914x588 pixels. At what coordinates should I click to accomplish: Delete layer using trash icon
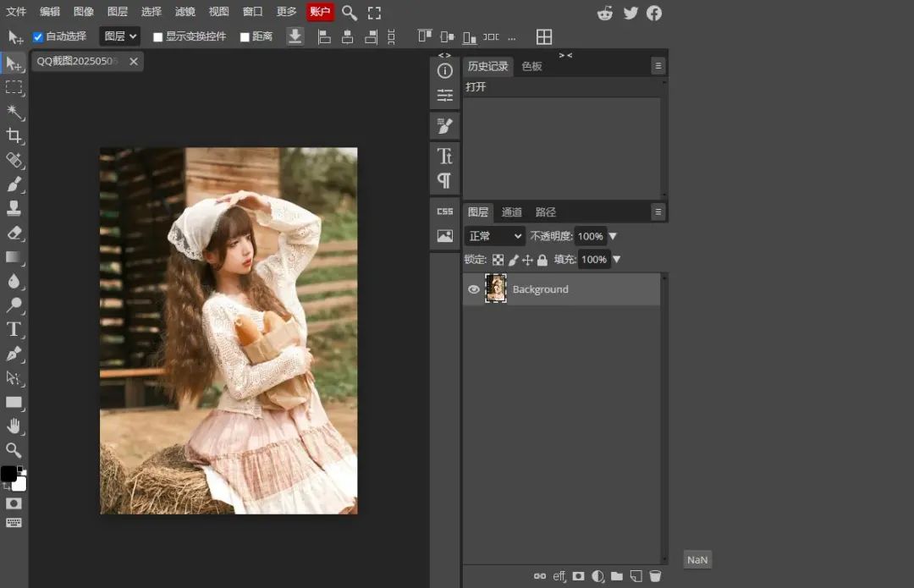(x=654, y=576)
